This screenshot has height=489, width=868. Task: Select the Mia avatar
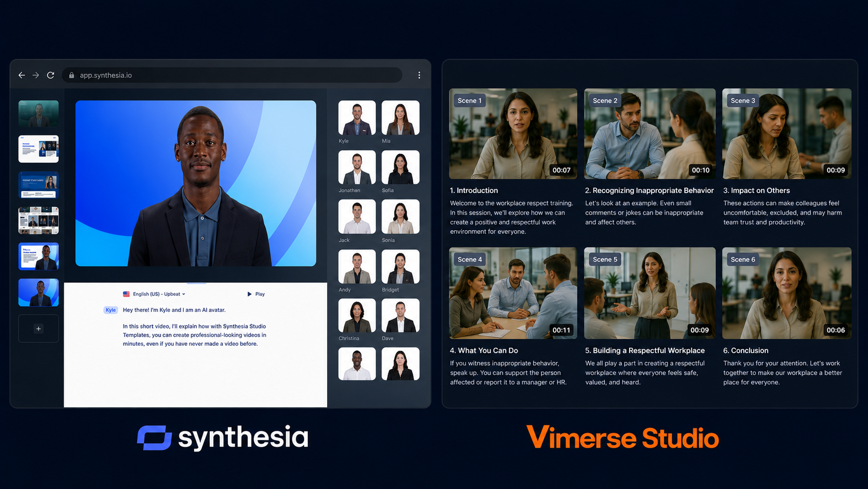pyautogui.click(x=400, y=118)
